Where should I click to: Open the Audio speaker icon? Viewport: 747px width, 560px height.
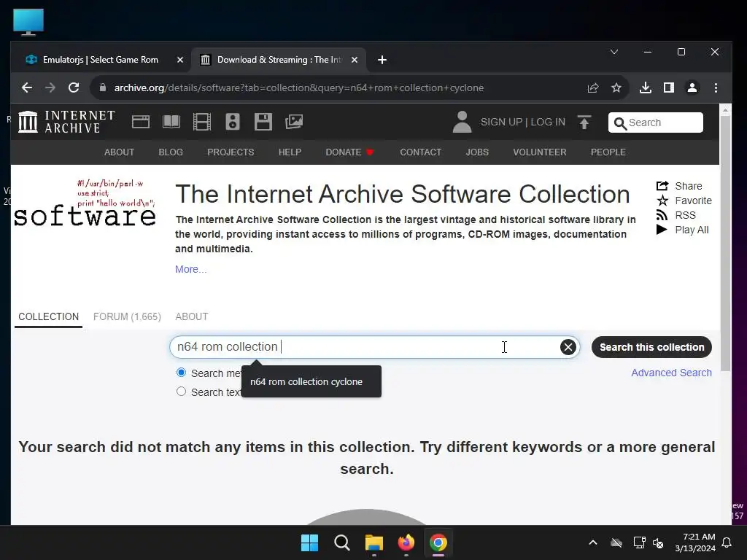click(x=233, y=122)
